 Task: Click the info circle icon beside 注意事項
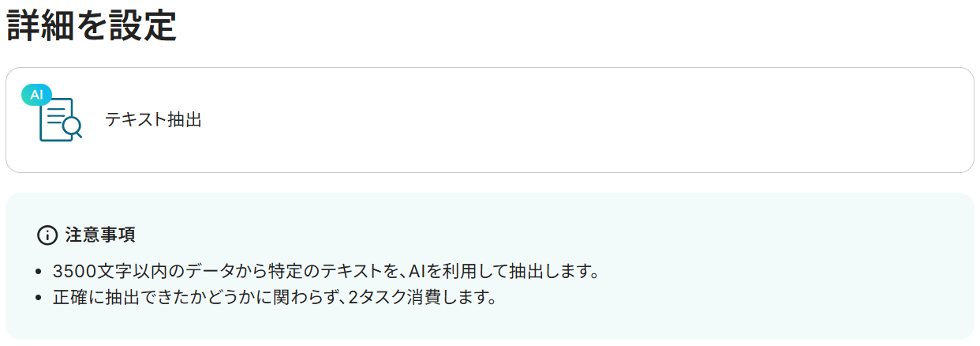tap(47, 235)
